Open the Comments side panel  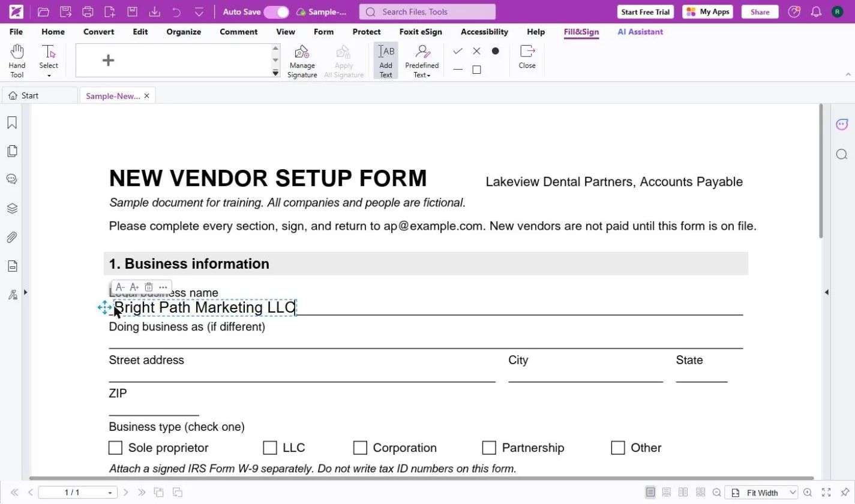coord(12,179)
